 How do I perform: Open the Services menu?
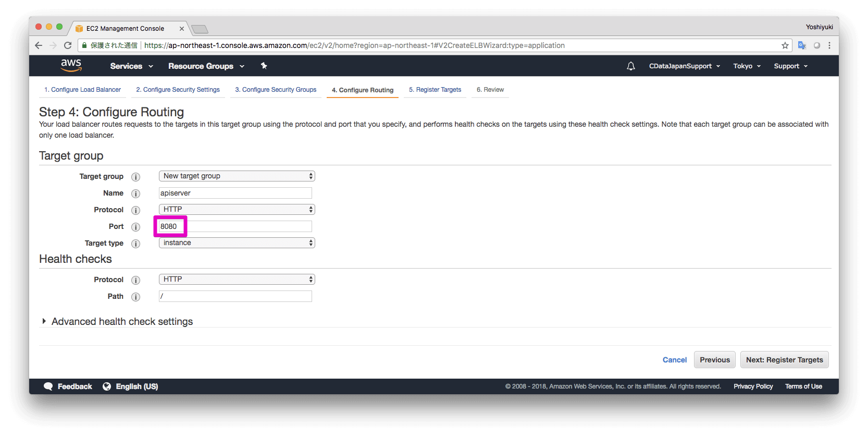(x=131, y=66)
